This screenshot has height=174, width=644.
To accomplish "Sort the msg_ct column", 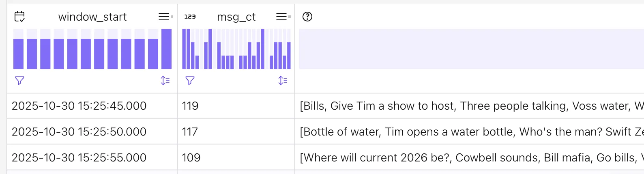I will 283,81.
